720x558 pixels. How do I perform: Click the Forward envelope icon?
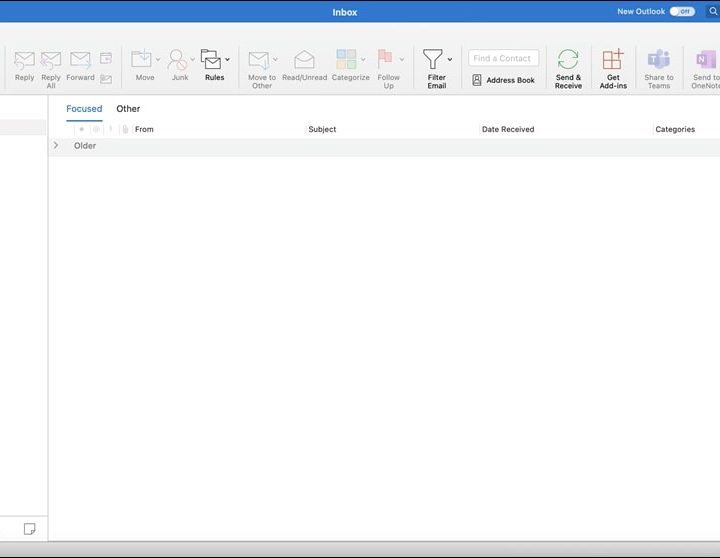[x=80, y=60]
